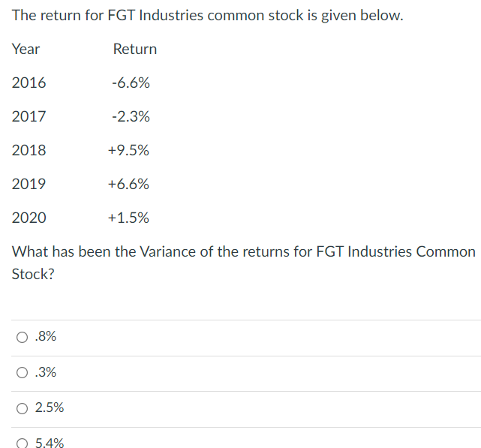
Task: Click the 2016 year cell
Action: coord(29,83)
